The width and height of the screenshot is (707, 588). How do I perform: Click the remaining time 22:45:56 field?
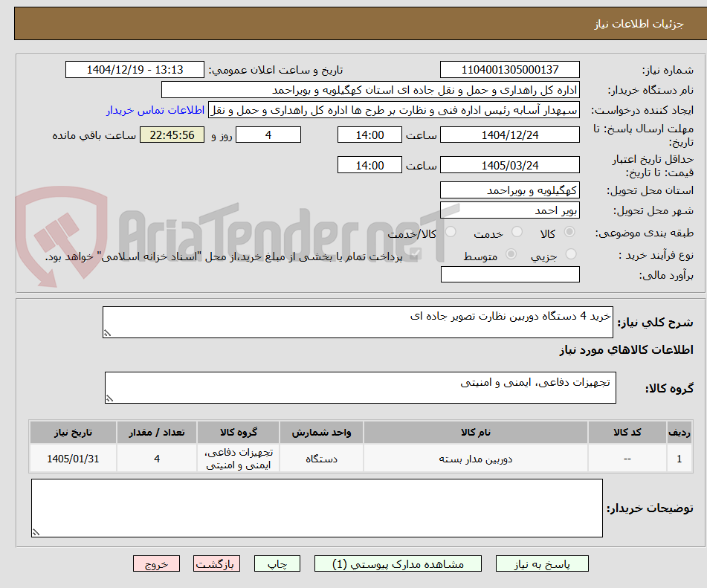click(172, 135)
